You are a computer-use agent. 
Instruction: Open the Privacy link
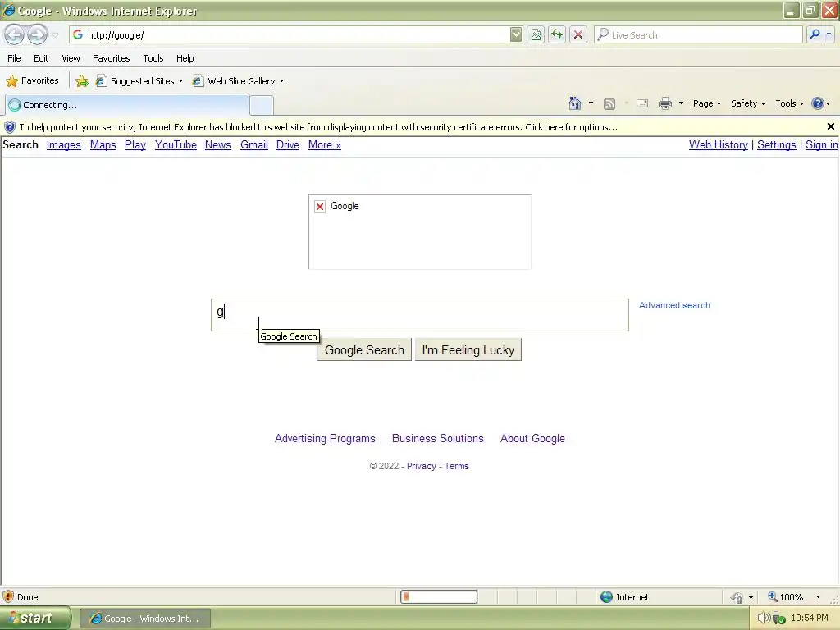[x=422, y=466]
